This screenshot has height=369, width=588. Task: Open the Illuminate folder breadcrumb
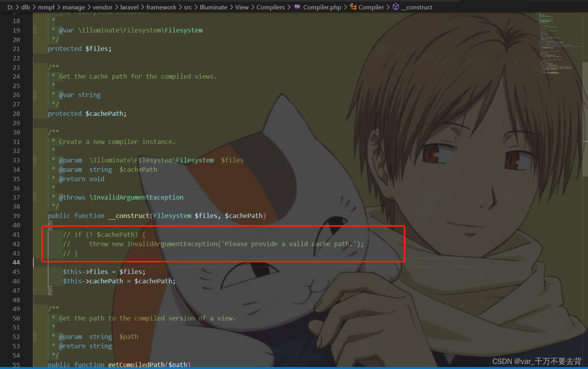click(213, 7)
